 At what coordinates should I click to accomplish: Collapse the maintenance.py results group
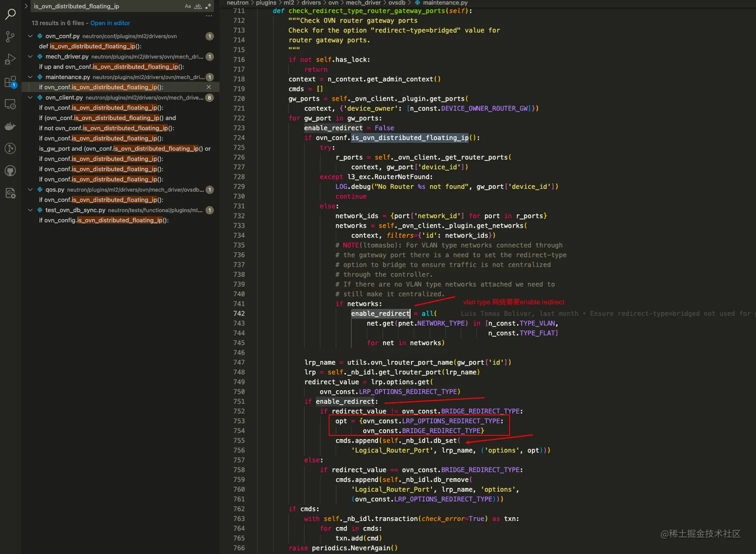coord(30,77)
